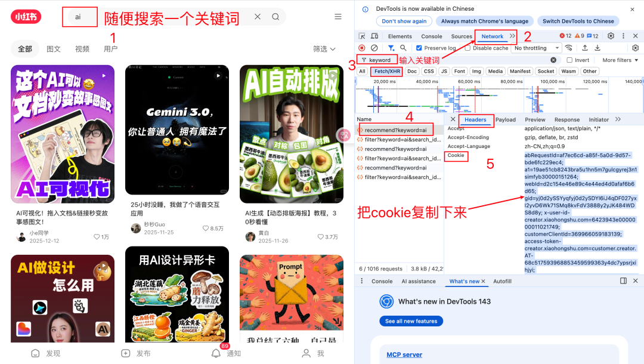Viewport: 644px width, 364px height.
Task: Switch to the Sources panel
Action: tap(462, 36)
